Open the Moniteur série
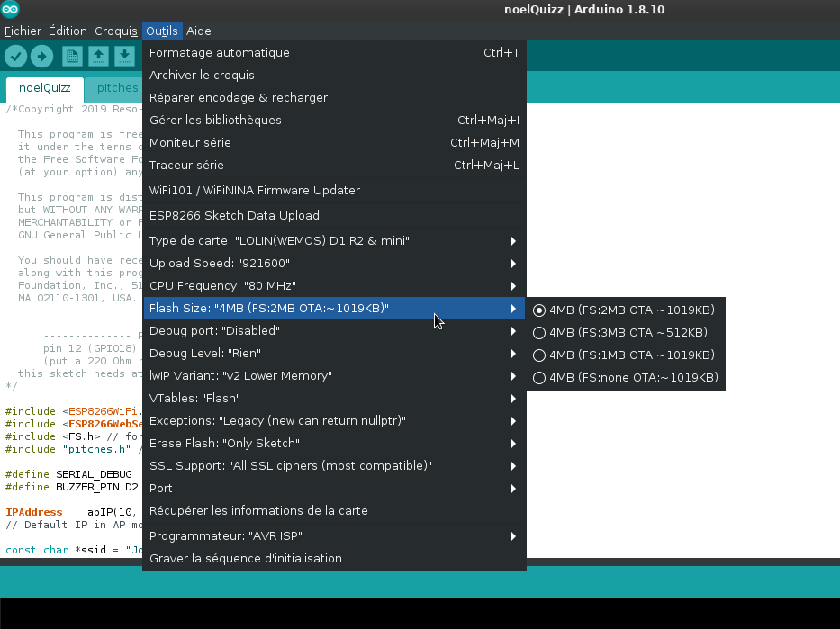The width and height of the screenshot is (840, 629). pos(334,143)
